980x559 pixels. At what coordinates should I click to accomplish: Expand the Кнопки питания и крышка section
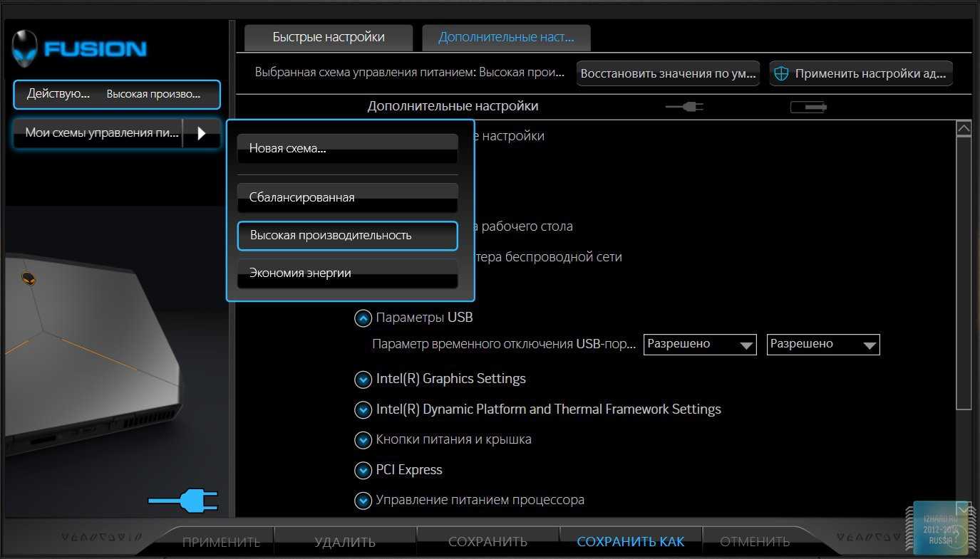click(363, 440)
